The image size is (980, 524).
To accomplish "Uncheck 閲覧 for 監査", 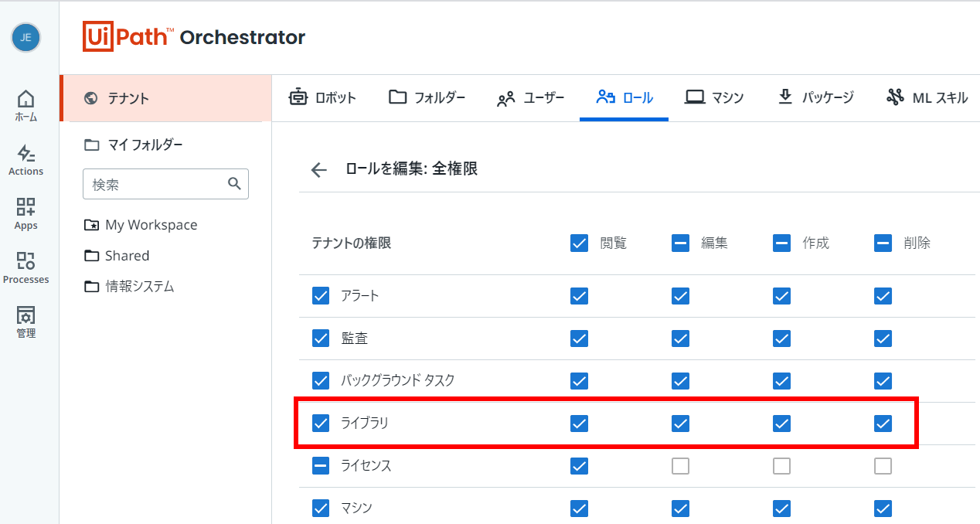I will click(579, 339).
